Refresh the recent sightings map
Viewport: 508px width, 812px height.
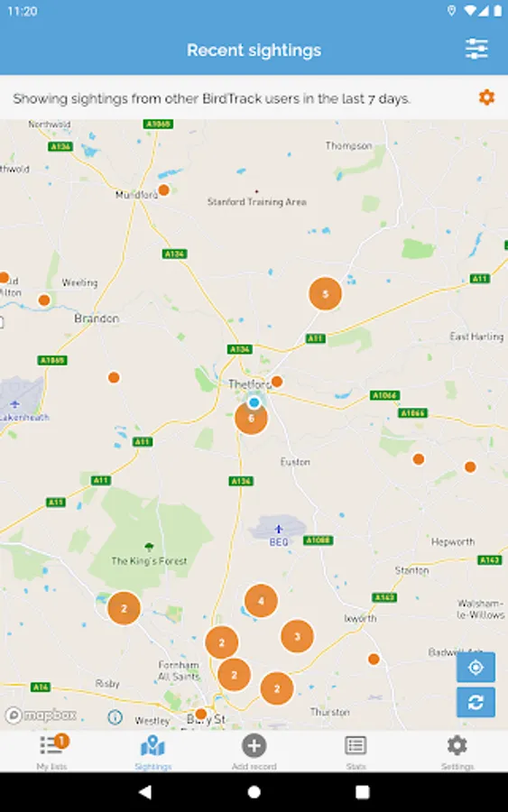click(476, 702)
